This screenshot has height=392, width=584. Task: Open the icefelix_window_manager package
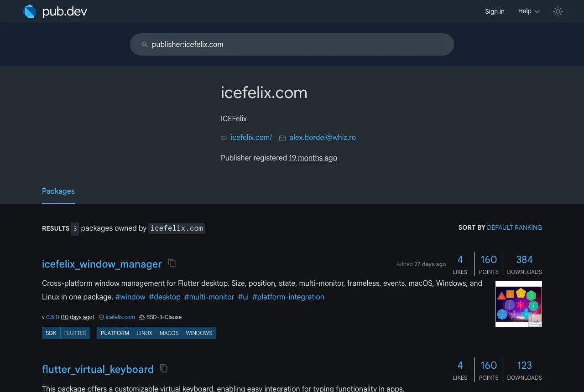click(x=102, y=264)
